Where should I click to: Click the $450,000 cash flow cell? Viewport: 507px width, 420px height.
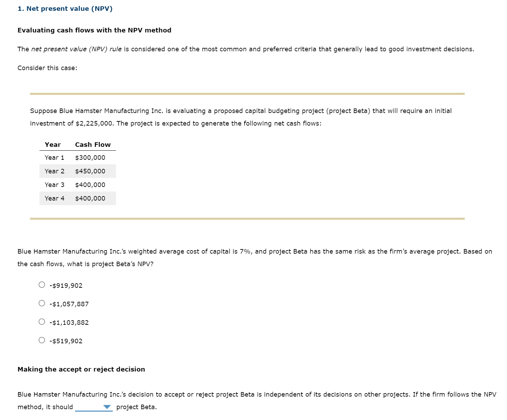(90, 171)
